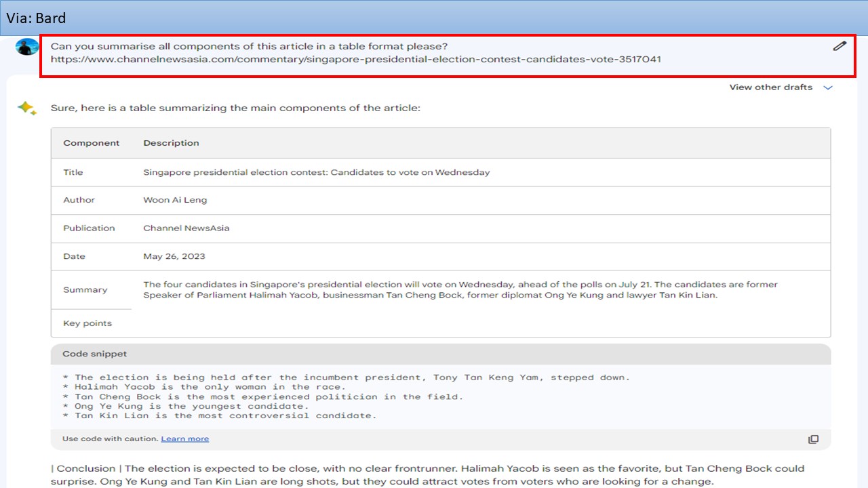Select 'Tan Kin Lian is the most controversial' line
This screenshot has height=488, width=868.
point(219,415)
